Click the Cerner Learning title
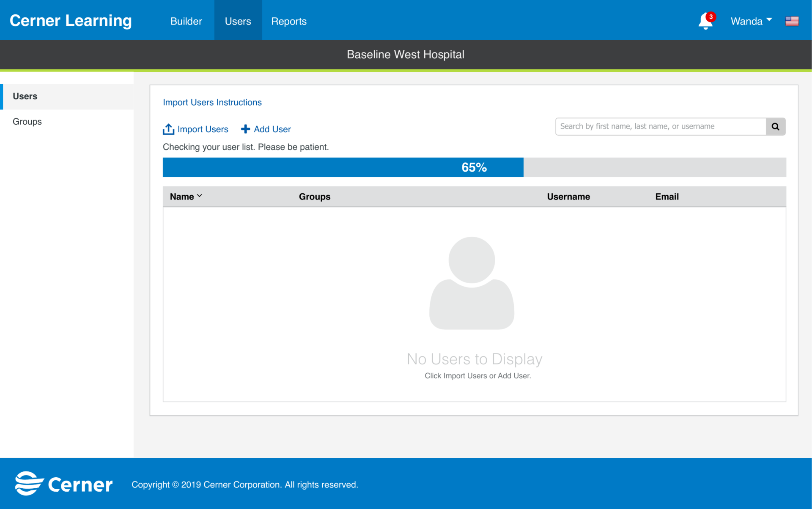This screenshot has height=509, width=812. coord(71,21)
